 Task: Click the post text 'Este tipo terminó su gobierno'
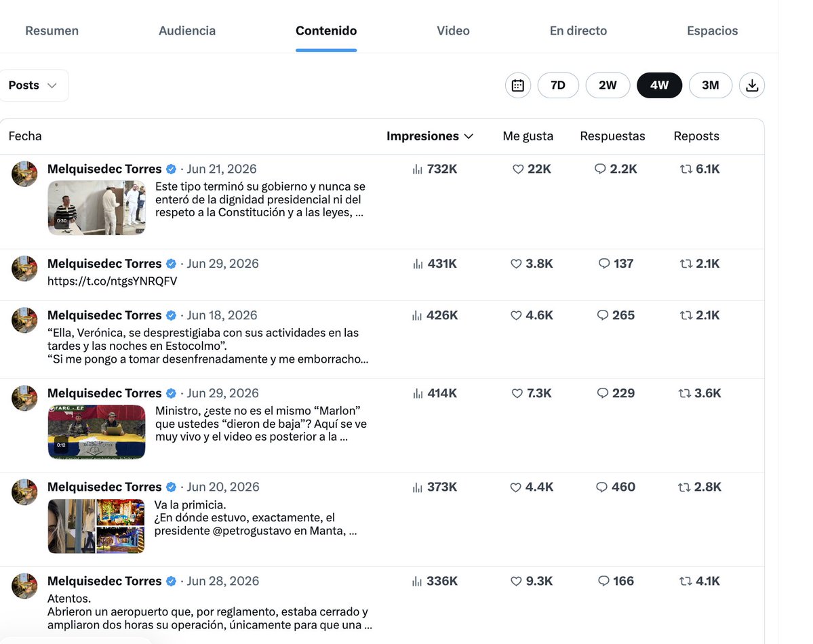(260, 199)
